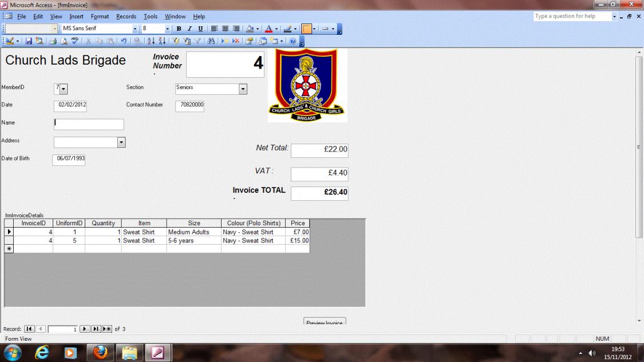
Task: Sort records descending Z to A
Action: click(x=162, y=41)
